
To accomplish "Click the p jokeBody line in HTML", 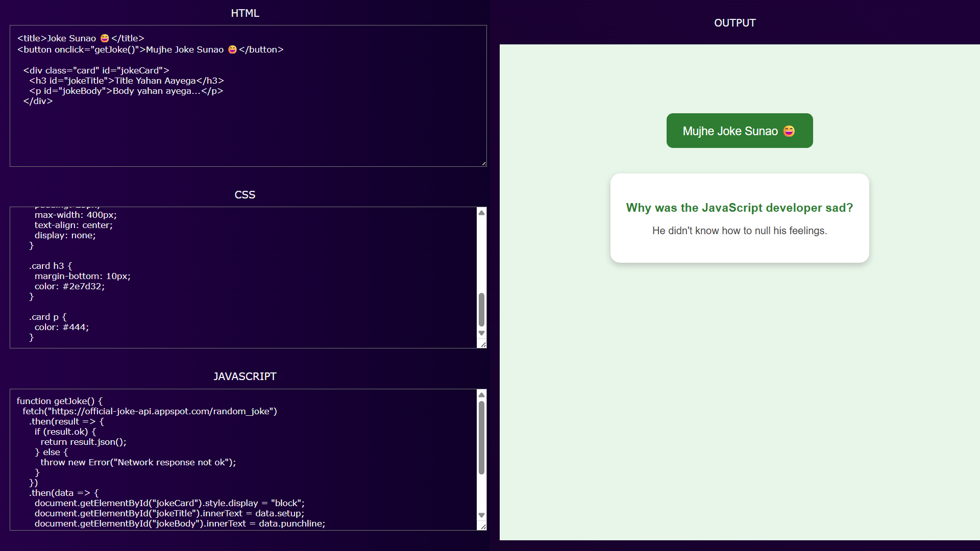I will (x=126, y=91).
